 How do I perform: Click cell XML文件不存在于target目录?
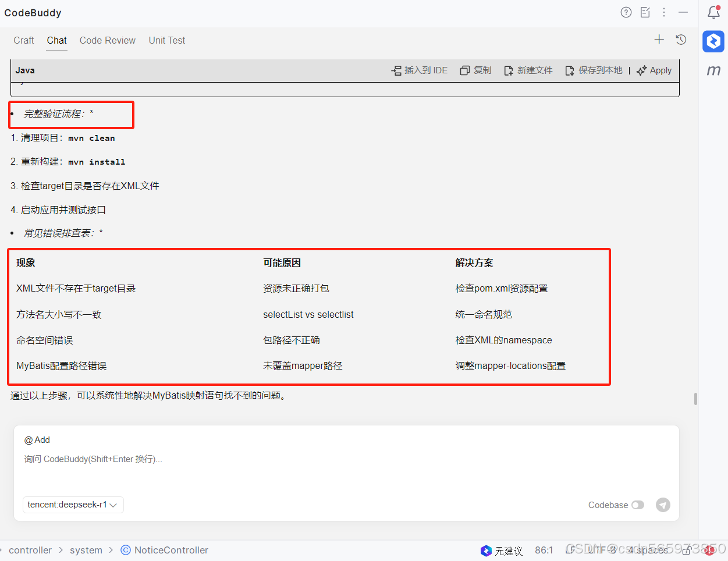(76, 288)
